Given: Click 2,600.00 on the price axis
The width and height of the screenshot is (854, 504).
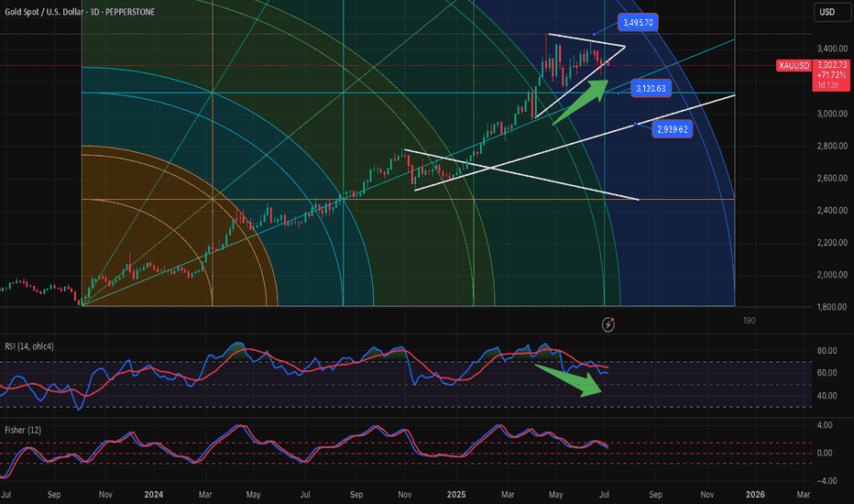Looking at the screenshot, I should (832, 178).
